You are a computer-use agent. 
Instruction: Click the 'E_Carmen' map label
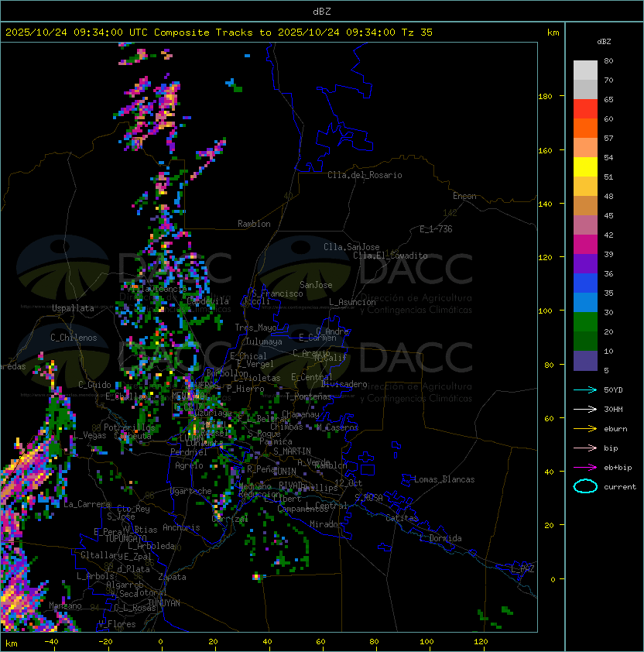(317, 337)
